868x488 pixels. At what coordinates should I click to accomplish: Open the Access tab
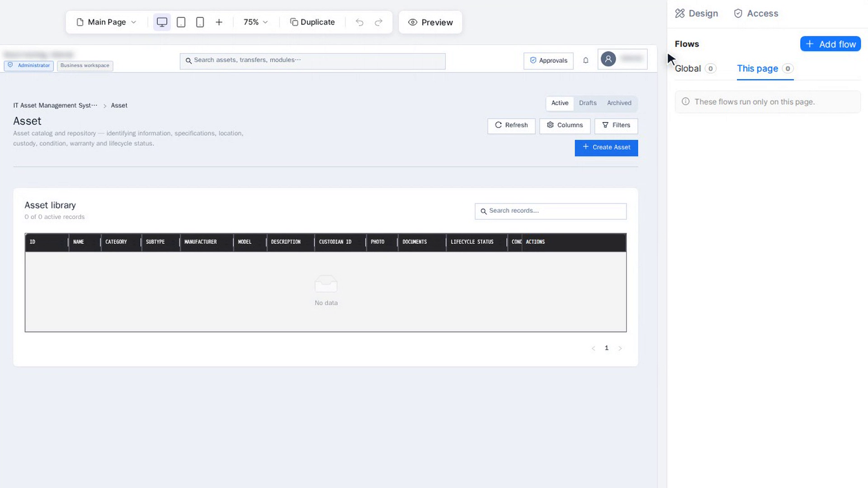756,14
